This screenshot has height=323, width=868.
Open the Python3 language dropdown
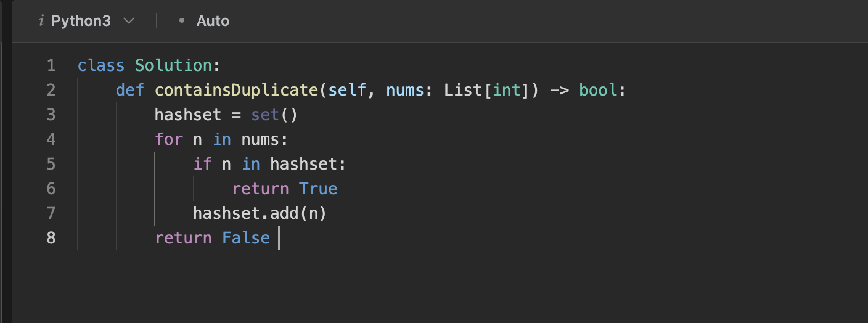pyautogui.click(x=86, y=21)
